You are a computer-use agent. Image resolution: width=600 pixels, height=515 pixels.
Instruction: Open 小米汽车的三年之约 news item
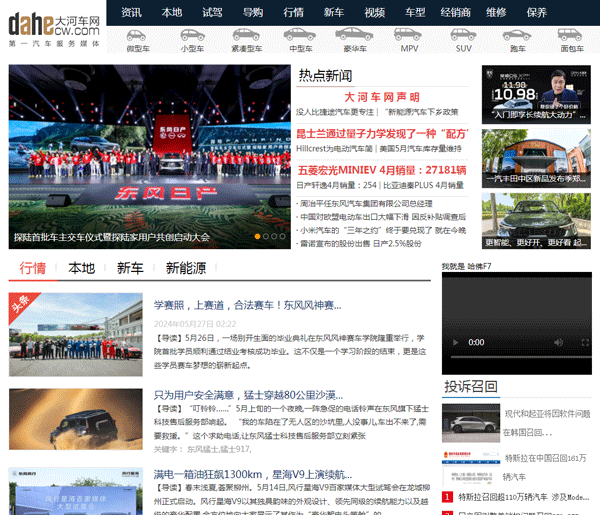[383, 230]
